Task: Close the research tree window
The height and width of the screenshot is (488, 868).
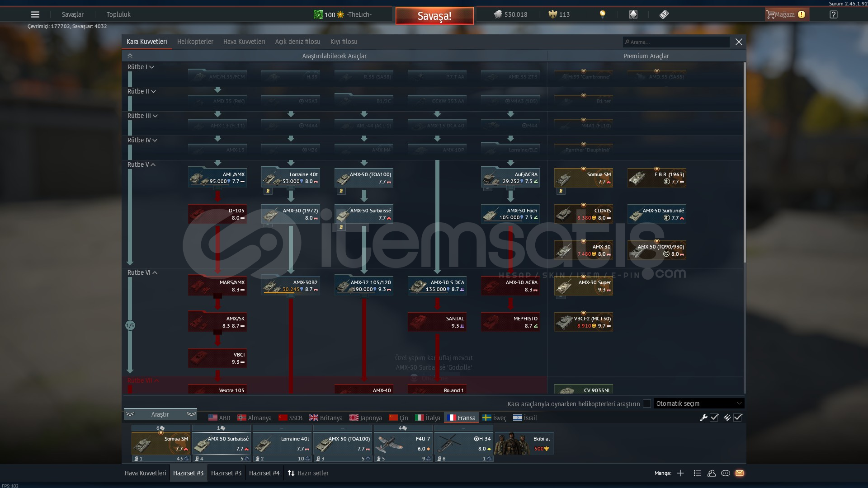Action: tap(739, 42)
